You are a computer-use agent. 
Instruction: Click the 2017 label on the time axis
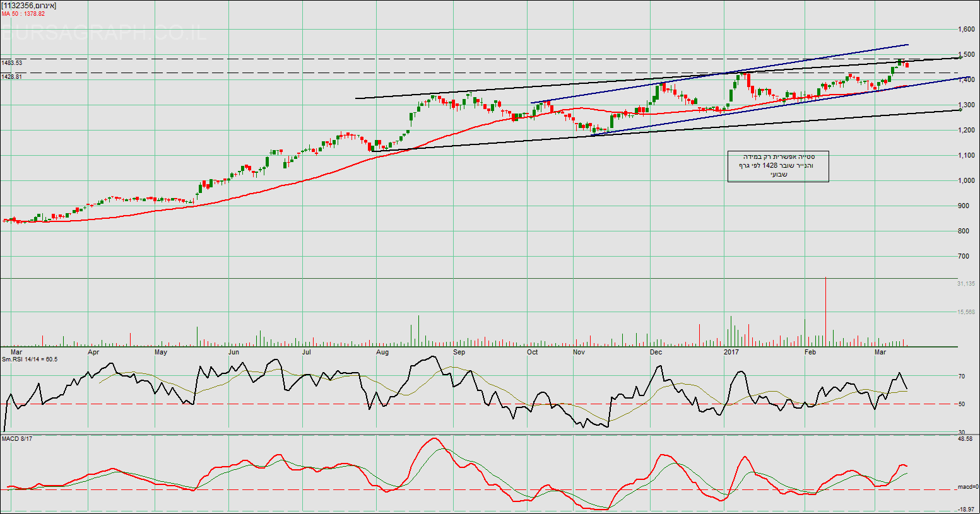pos(731,352)
